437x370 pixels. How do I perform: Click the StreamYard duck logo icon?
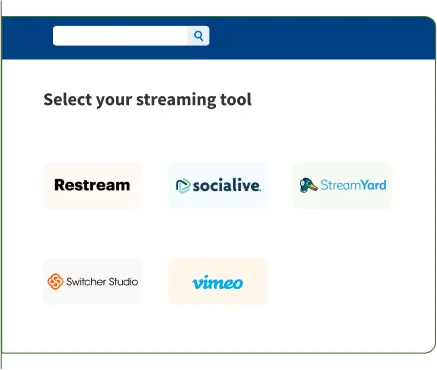[x=308, y=185]
